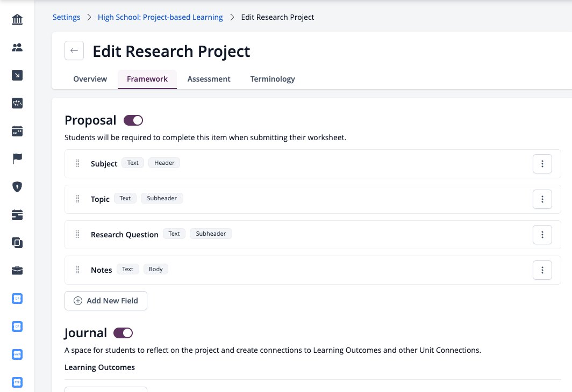
Task: Switch to the Assessment tab
Action: (x=209, y=79)
